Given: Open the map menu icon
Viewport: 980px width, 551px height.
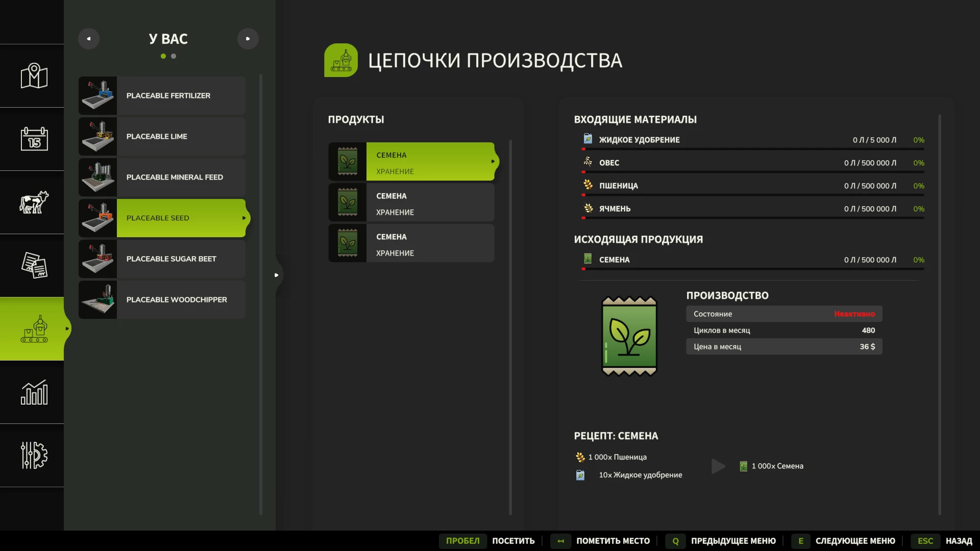Looking at the screenshot, I should [x=34, y=76].
